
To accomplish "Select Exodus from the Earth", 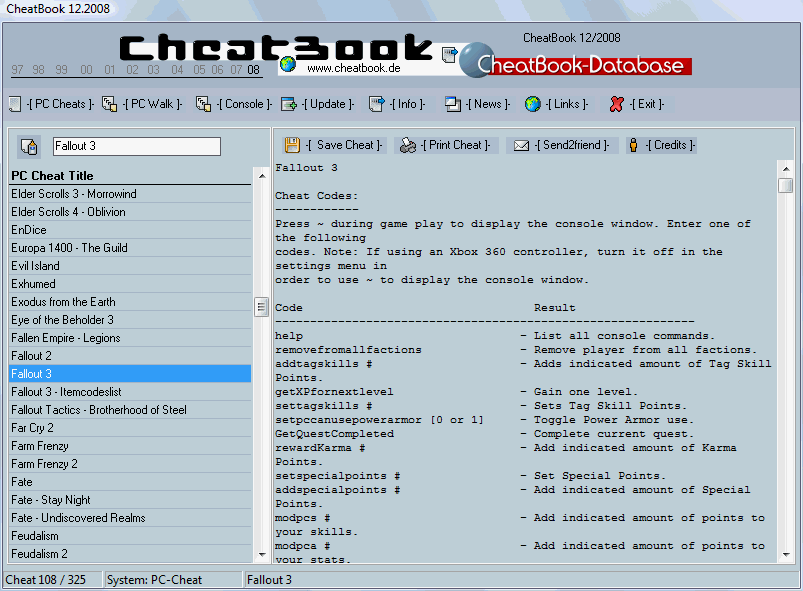I will (x=131, y=302).
